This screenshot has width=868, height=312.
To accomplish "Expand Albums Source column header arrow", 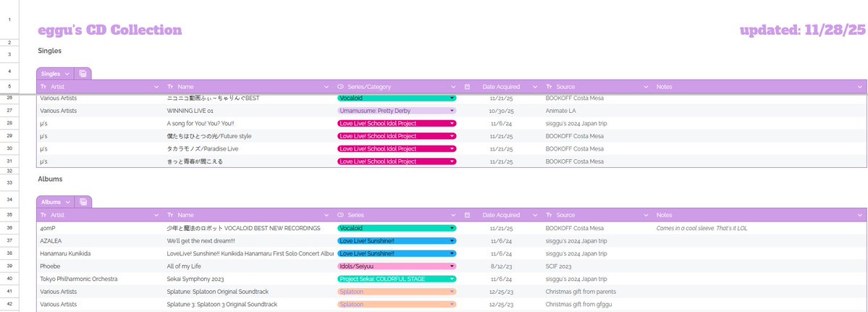I will (646, 215).
